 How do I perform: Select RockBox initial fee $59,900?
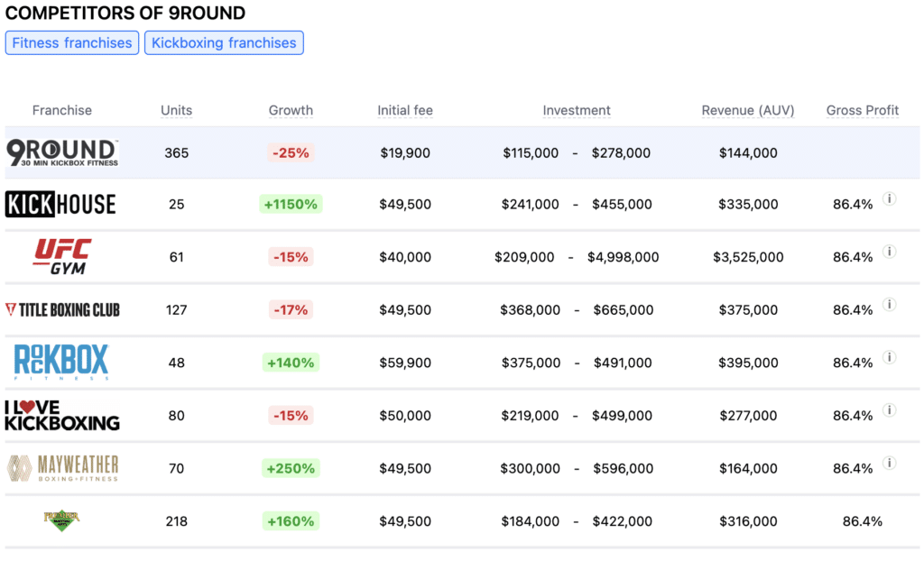[405, 363]
